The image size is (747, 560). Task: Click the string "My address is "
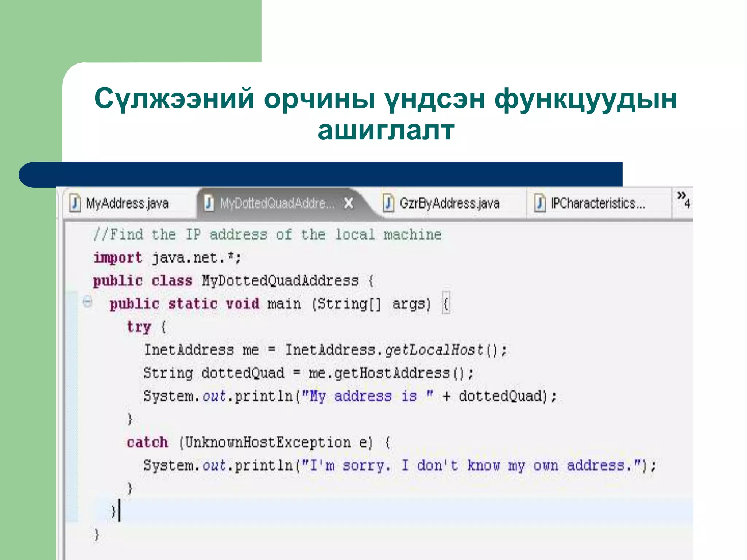368,396
